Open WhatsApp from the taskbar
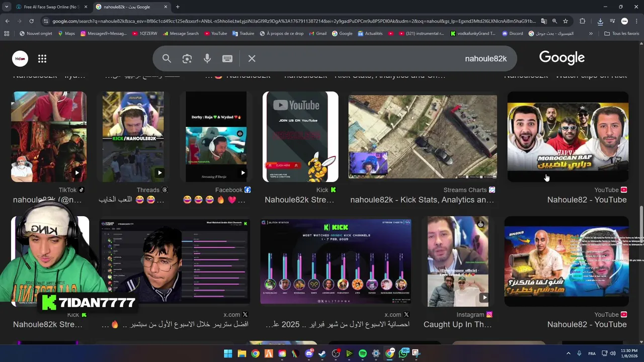 click(x=403, y=353)
